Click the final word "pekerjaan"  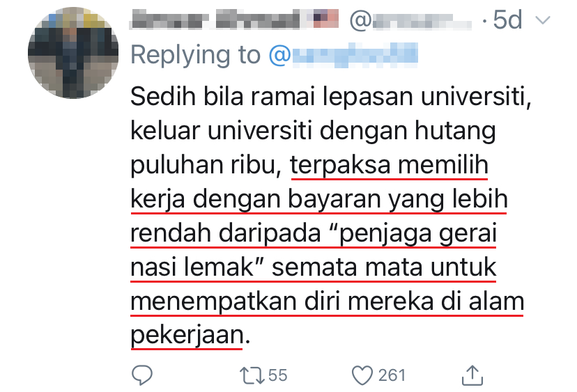pos(187,336)
